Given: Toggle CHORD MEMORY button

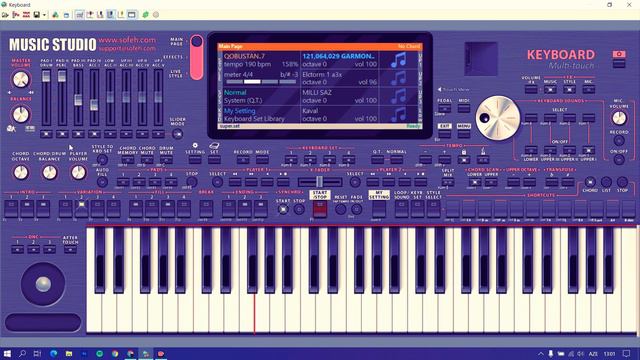Looking at the screenshot, I should (x=128, y=160).
